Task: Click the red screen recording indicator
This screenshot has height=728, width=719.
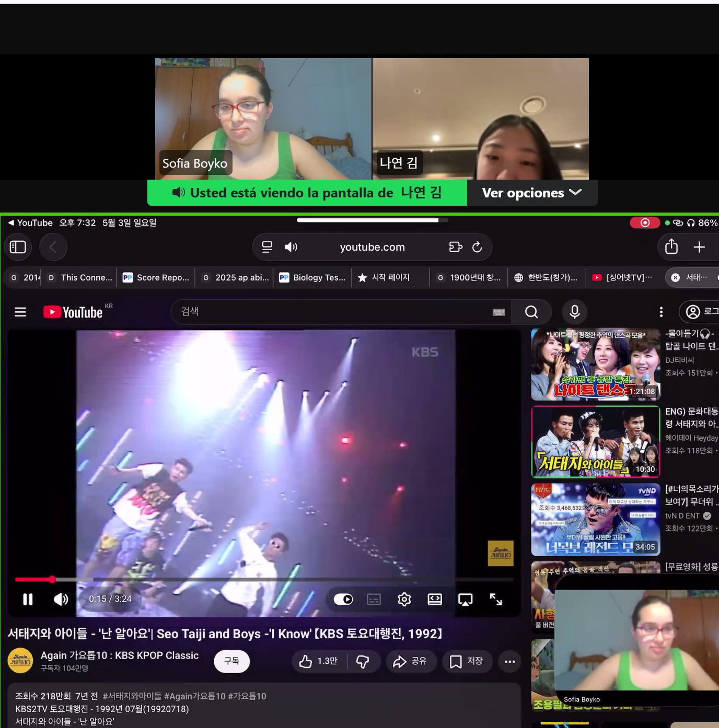Action: click(x=645, y=222)
